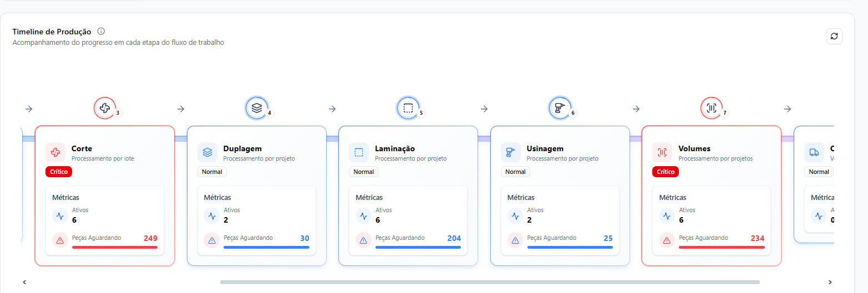This screenshot has width=868, height=293.
Task: Click the Usinagem card drill icon
Action: click(511, 152)
